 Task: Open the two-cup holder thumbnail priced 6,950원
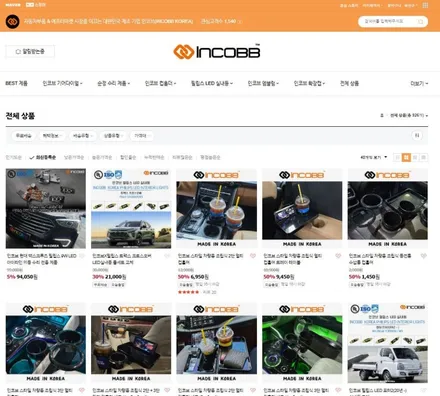tap(217, 208)
